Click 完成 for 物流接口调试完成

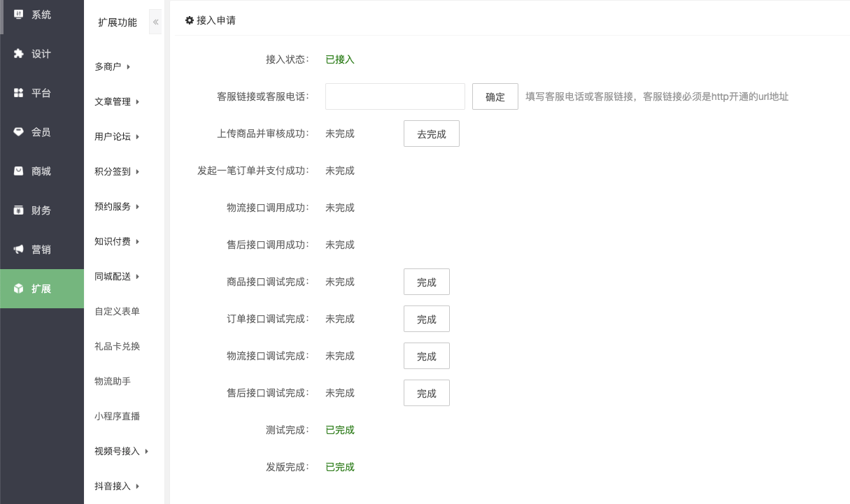[x=427, y=356]
